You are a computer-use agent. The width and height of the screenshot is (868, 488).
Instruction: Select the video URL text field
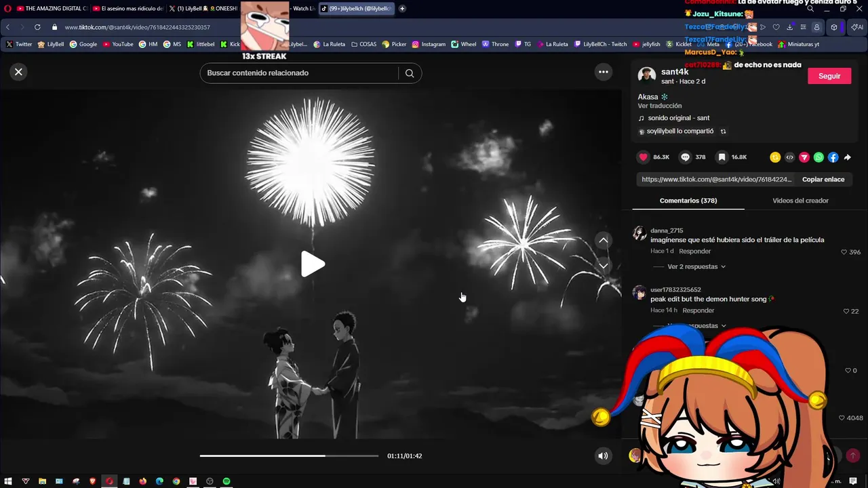click(x=717, y=180)
